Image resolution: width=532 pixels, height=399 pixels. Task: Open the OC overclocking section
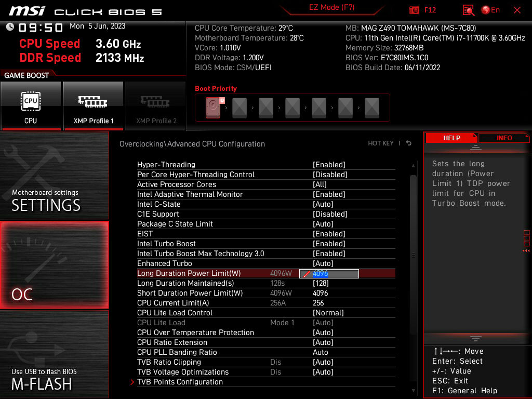54,265
